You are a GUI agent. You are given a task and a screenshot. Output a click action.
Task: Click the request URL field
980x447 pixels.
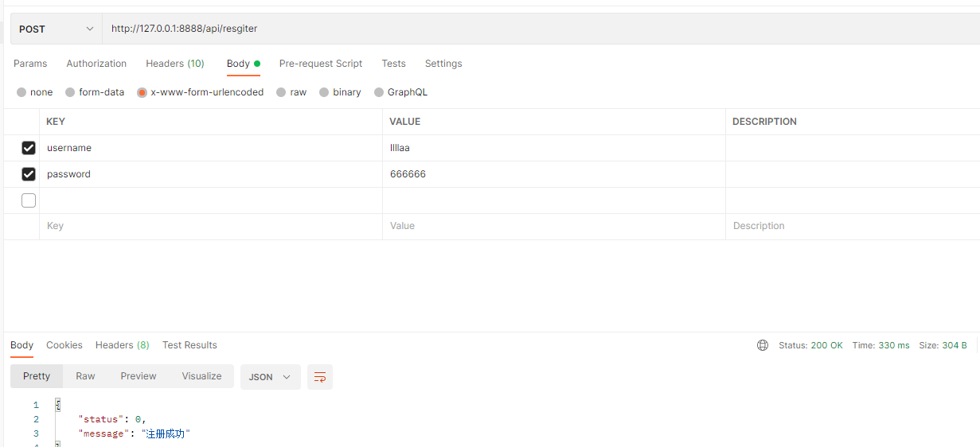[x=541, y=29]
